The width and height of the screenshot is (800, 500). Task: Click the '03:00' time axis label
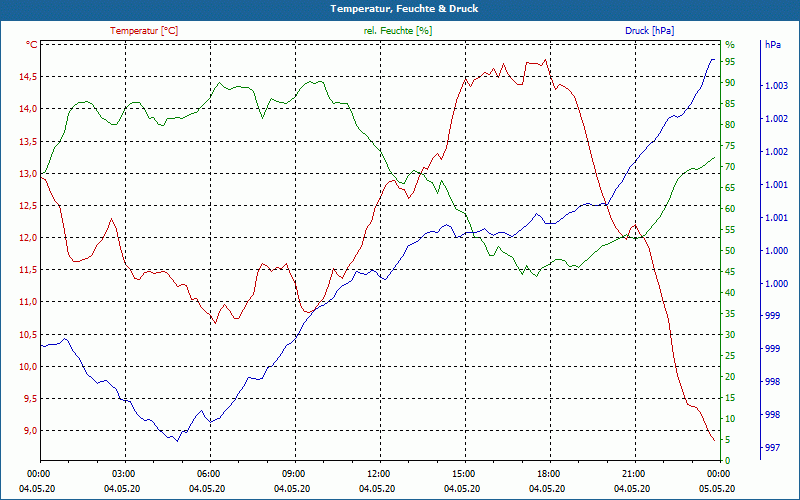coord(125,473)
